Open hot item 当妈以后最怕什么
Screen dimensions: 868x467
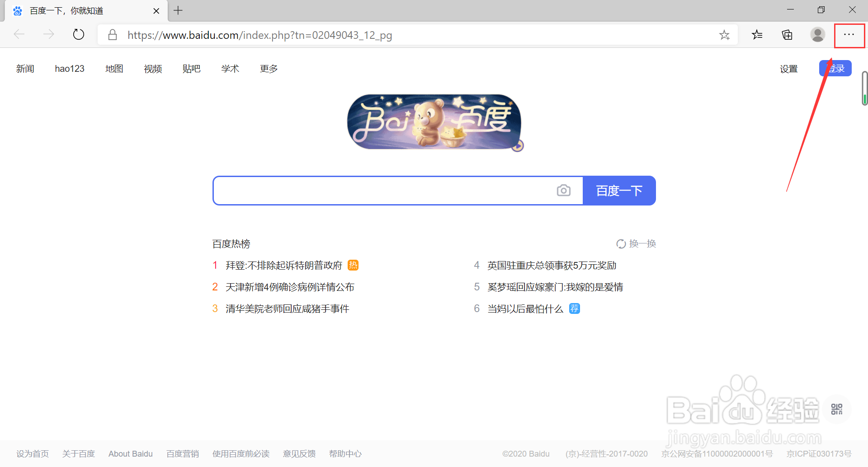[525, 309]
